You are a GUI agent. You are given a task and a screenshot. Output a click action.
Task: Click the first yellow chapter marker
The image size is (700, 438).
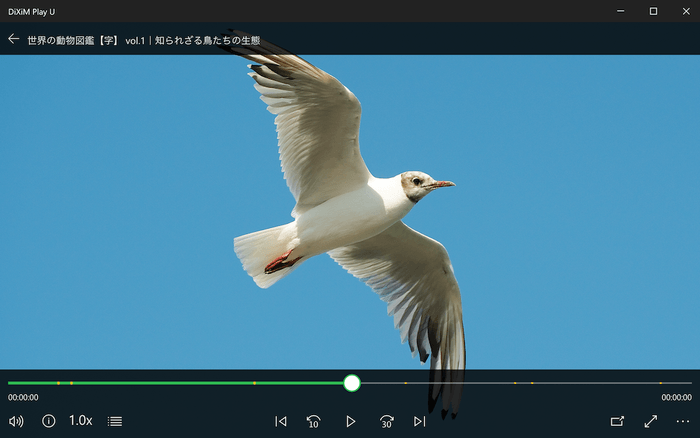[58, 383]
